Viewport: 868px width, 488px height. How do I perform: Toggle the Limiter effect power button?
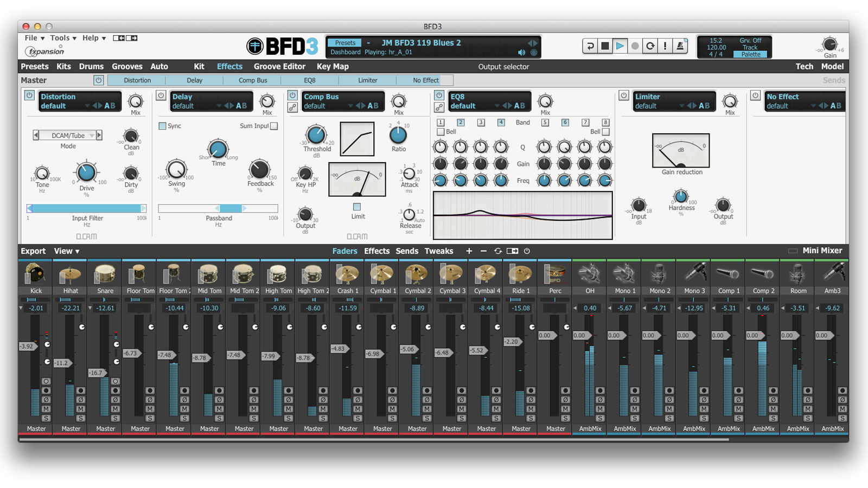coord(624,95)
